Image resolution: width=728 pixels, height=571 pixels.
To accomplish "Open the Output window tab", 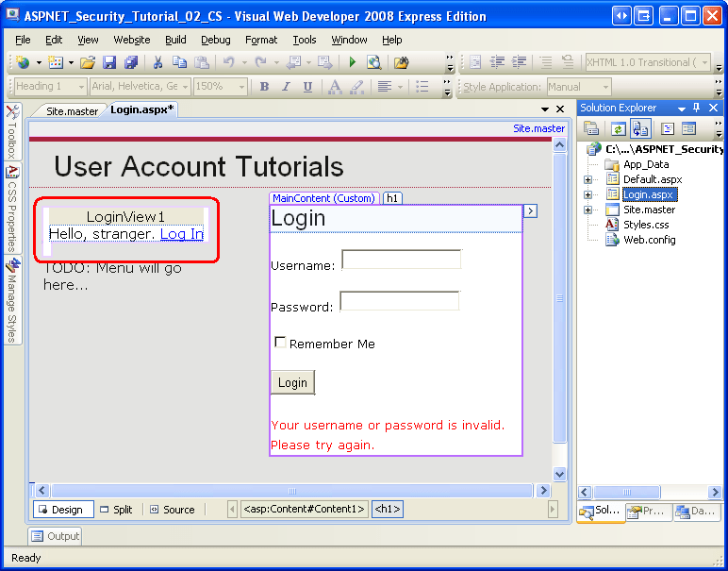I will (x=56, y=536).
